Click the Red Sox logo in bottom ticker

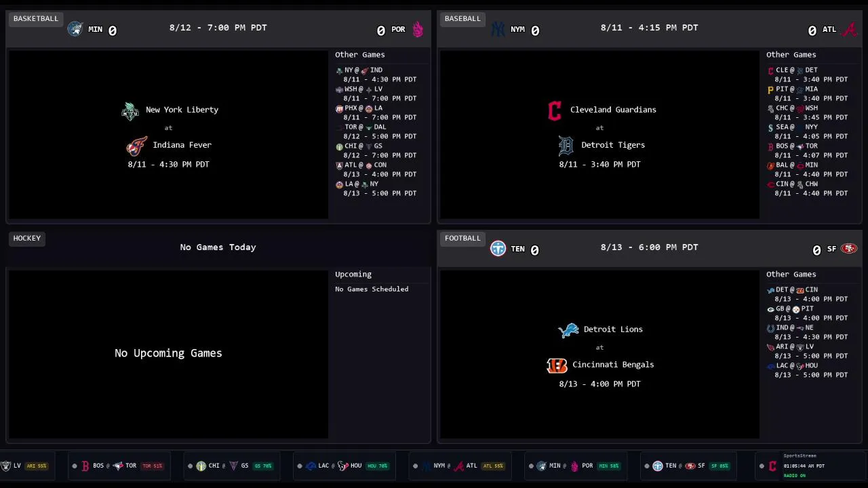[x=85, y=466]
